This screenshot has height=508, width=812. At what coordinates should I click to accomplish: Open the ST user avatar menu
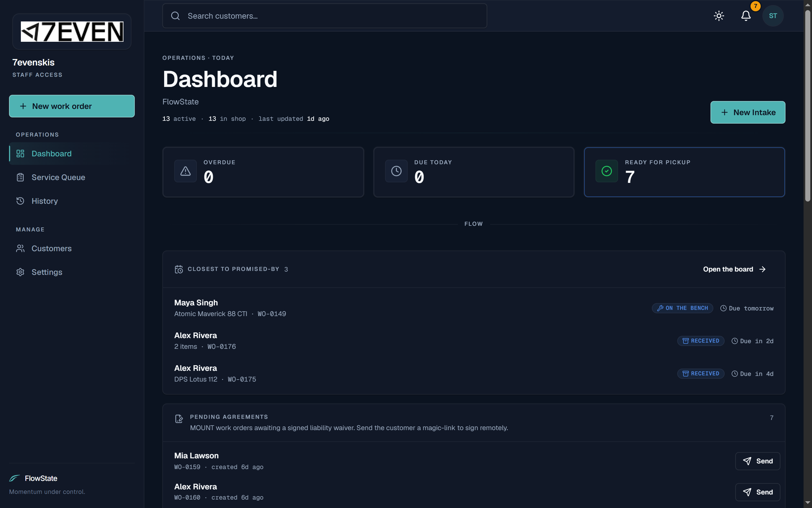[773, 16]
